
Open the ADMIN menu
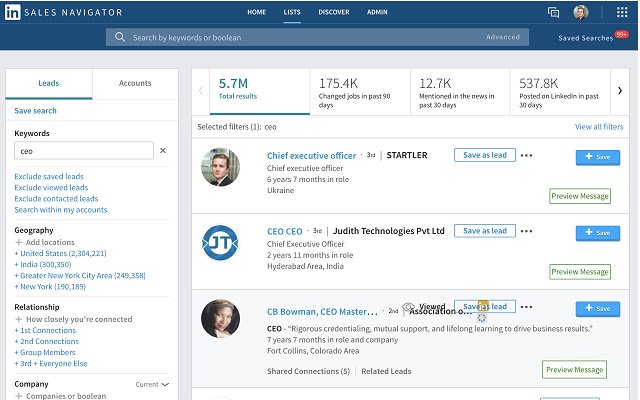click(377, 12)
